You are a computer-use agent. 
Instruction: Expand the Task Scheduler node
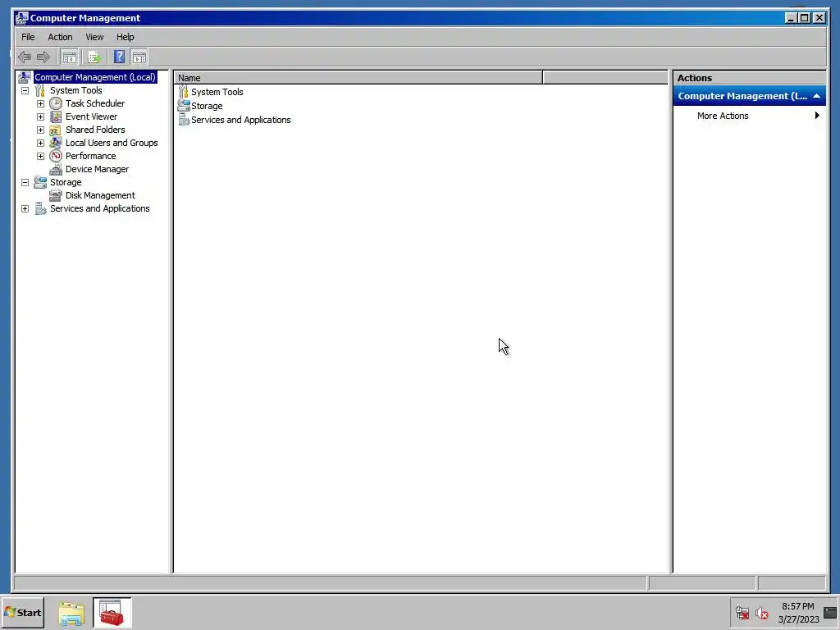(x=41, y=103)
